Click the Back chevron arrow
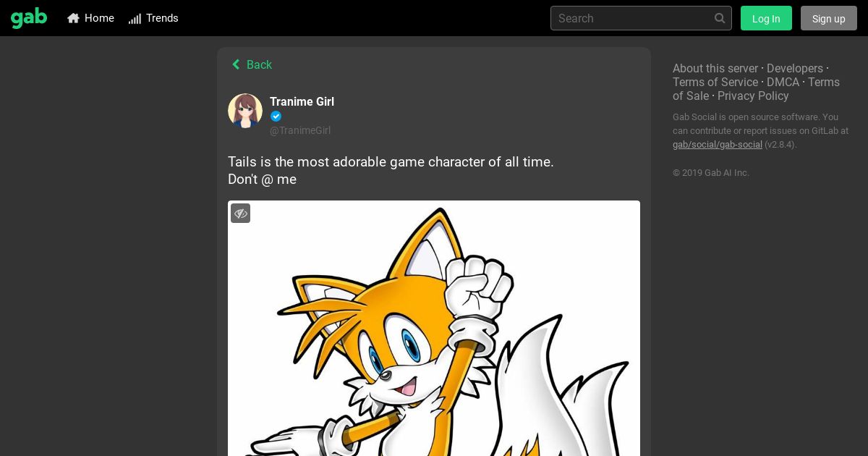The width and height of the screenshot is (868, 456). tap(235, 64)
